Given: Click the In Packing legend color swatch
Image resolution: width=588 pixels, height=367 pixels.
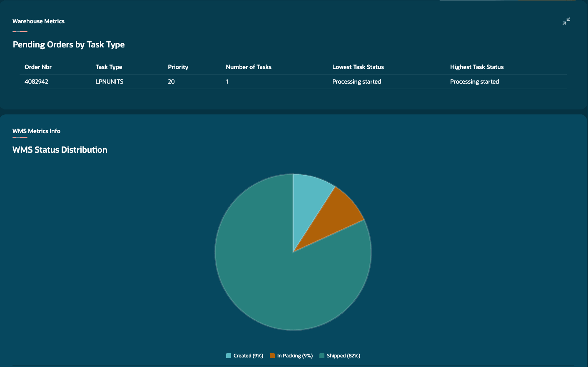Looking at the screenshot, I should click(x=272, y=356).
